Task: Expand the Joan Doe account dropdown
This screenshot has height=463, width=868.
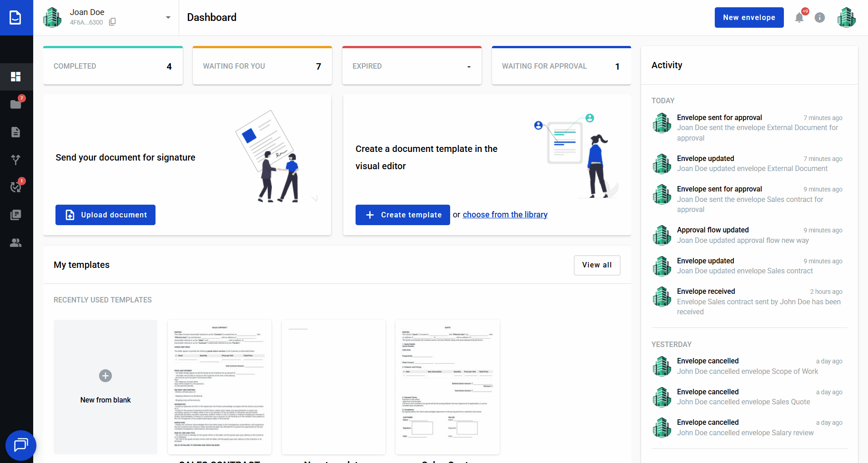Action: [x=168, y=18]
